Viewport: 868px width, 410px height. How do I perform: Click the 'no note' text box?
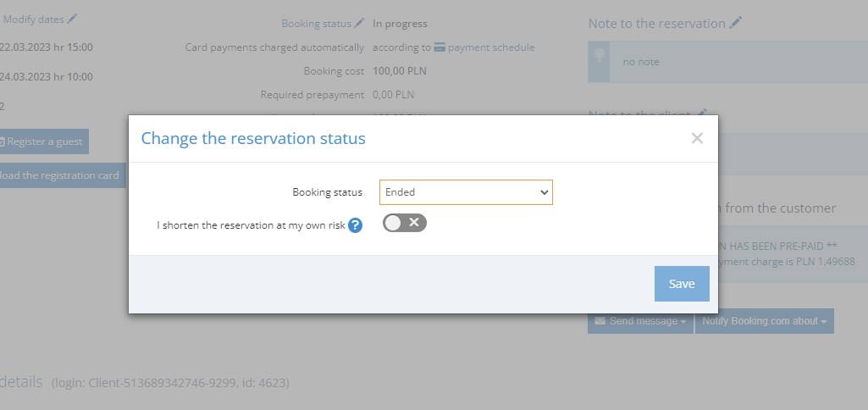727,62
